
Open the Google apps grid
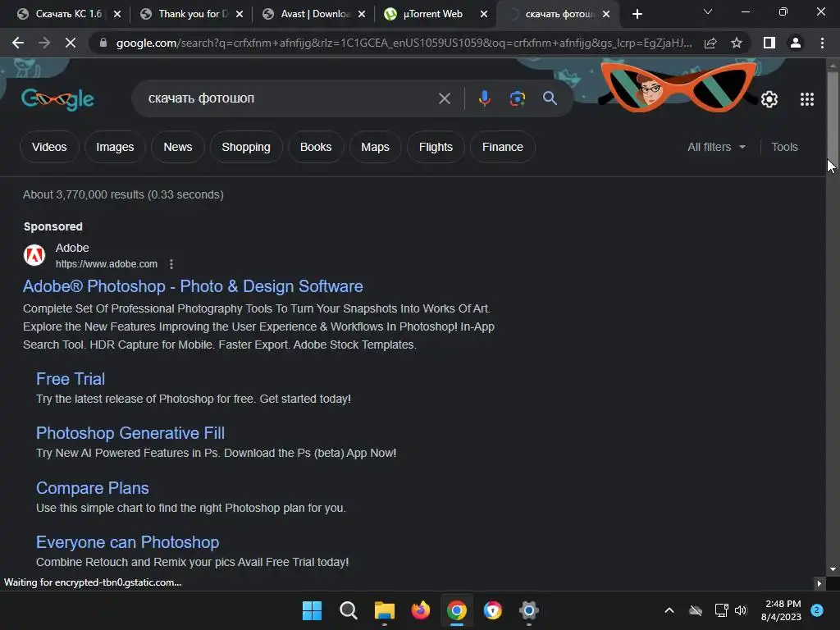tap(807, 99)
